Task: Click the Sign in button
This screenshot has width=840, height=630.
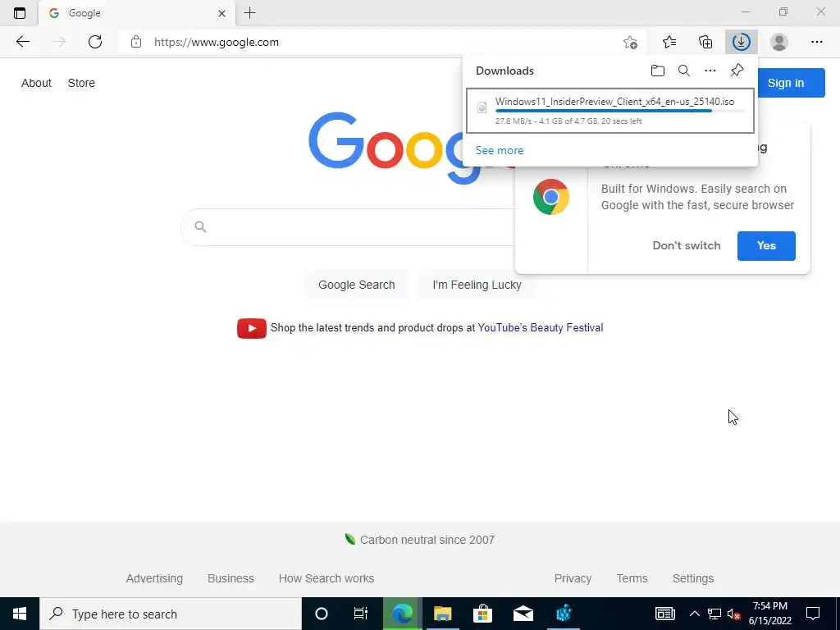Action: (x=785, y=83)
